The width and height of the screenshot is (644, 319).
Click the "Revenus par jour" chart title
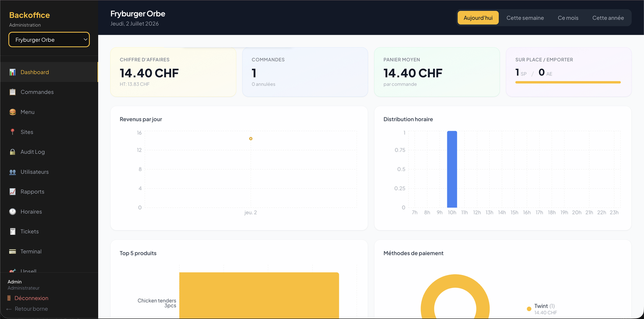141,119
